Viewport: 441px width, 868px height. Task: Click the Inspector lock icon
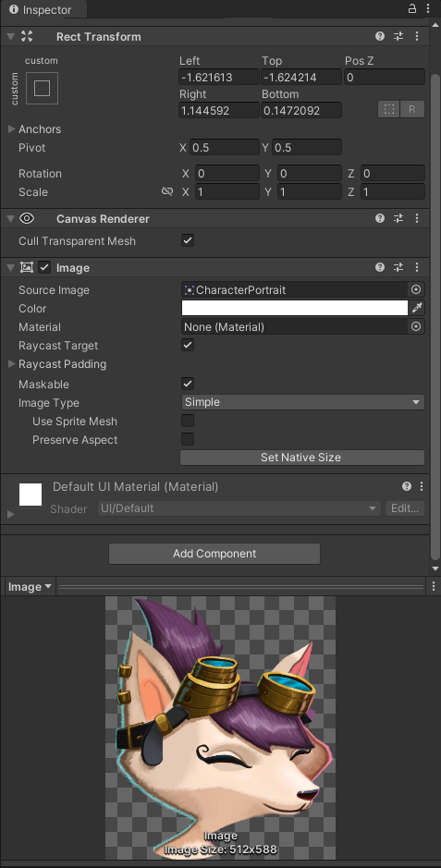(x=412, y=8)
